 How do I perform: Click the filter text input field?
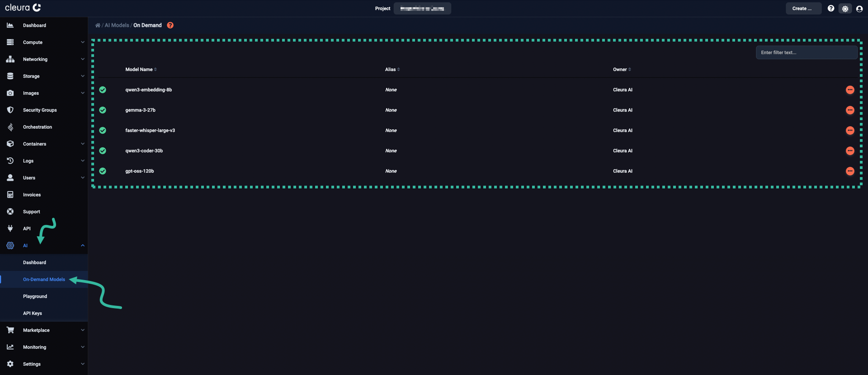tap(806, 52)
